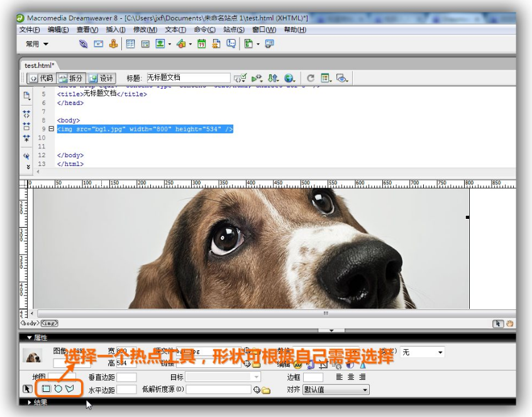Open the 修改(M) menu
Viewport: 532px width, 417px height.
pyautogui.click(x=145, y=30)
